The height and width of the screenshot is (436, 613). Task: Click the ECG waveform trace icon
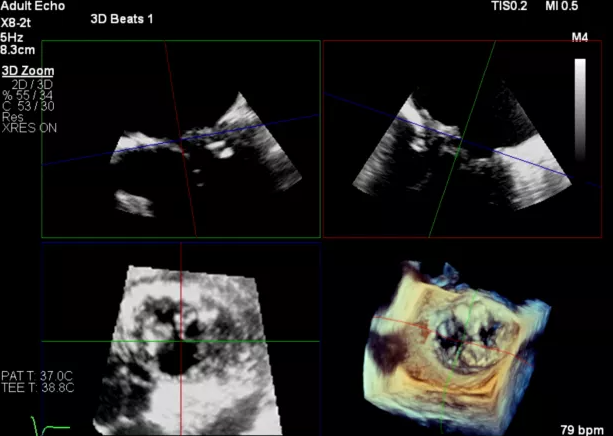tap(52, 428)
